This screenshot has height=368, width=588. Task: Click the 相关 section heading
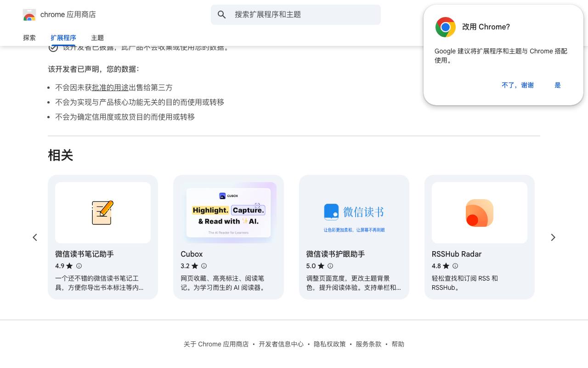(61, 155)
